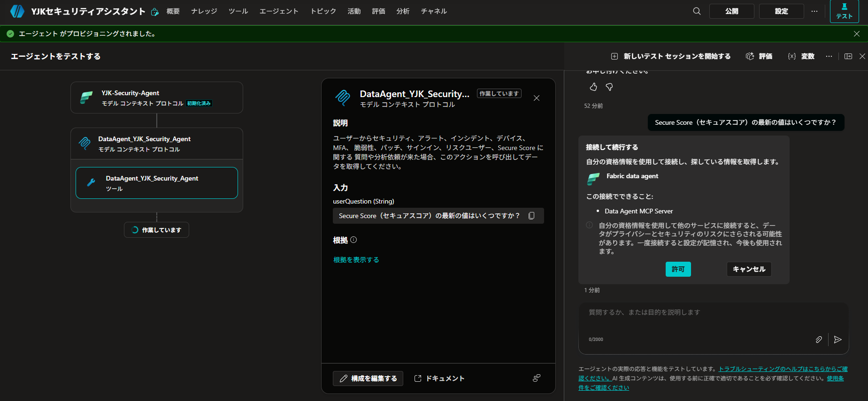Click the wrench tool icon
Screen dimensions: 868x401
point(91,182)
